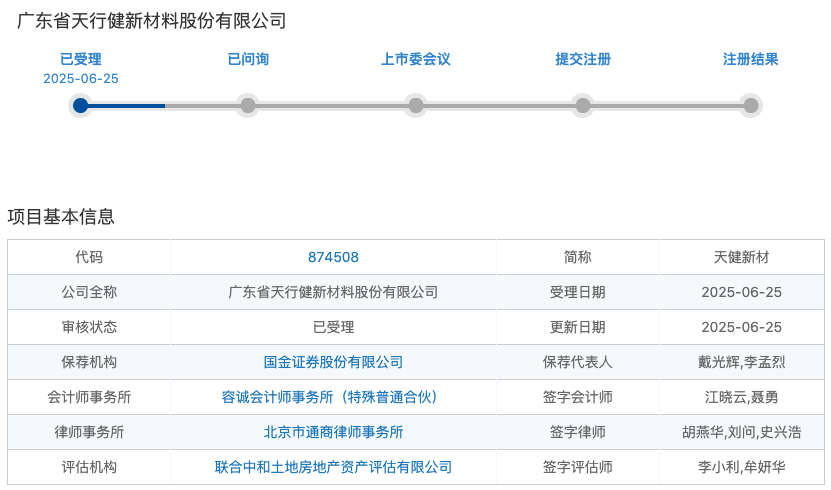
Task: Click the 会计师事务所 label cell
Action: tap(89, 397)
